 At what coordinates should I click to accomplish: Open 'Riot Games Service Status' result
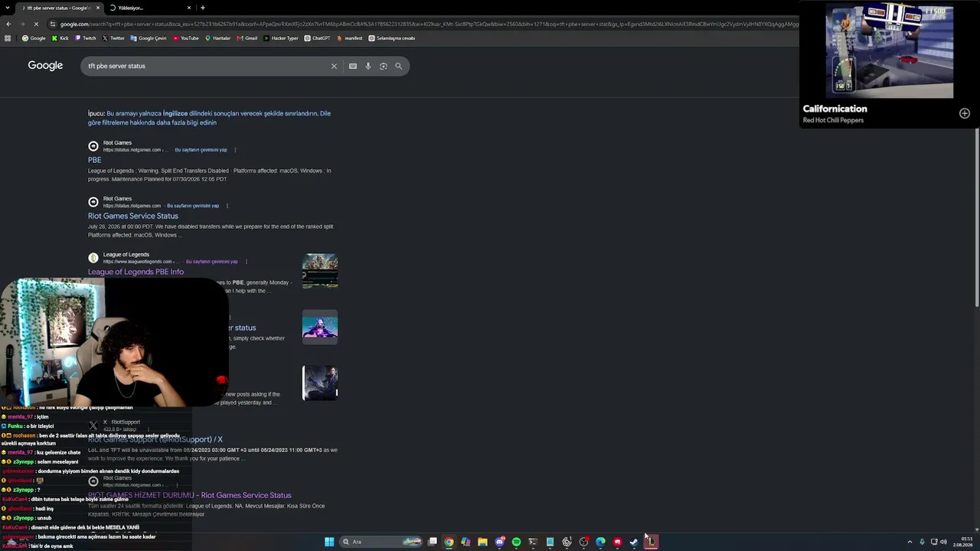pyautogui.click(x=133, y=216)
